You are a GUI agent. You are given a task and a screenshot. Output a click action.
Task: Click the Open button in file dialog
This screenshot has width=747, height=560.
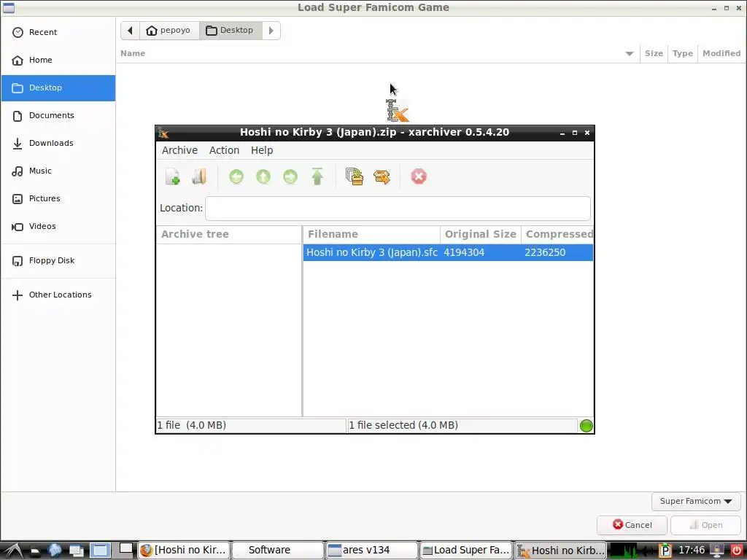pos(705,525)
